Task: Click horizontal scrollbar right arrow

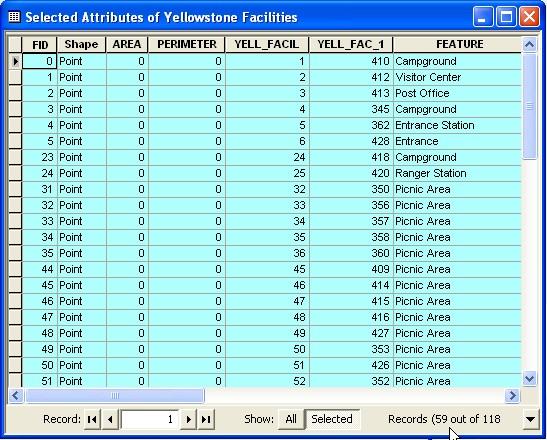Action: [x=512, y=395]
